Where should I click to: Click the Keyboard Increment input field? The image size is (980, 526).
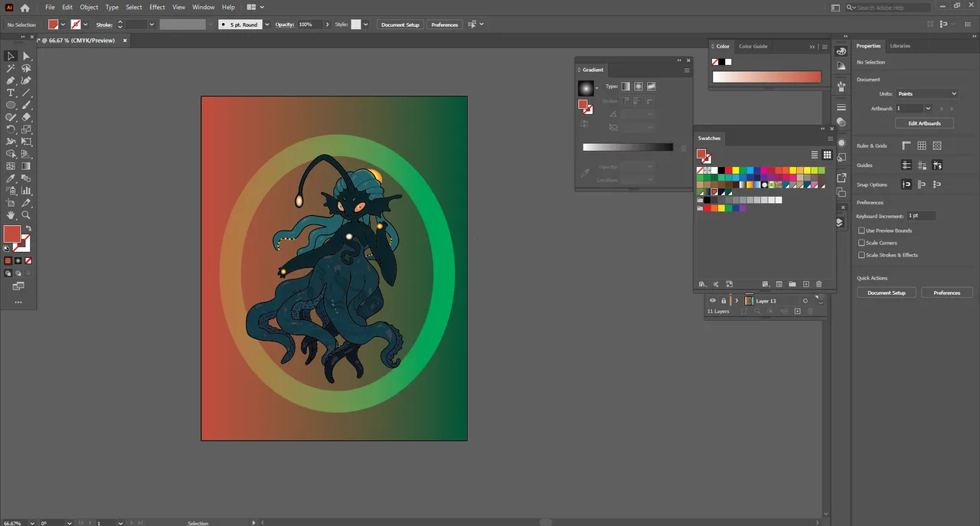pos(921,217)
